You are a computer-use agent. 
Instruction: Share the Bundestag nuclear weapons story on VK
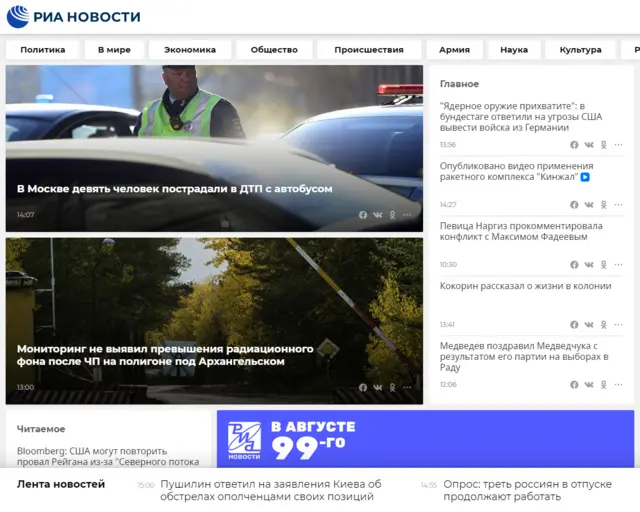pyautogui.click(x=589, y=145)
